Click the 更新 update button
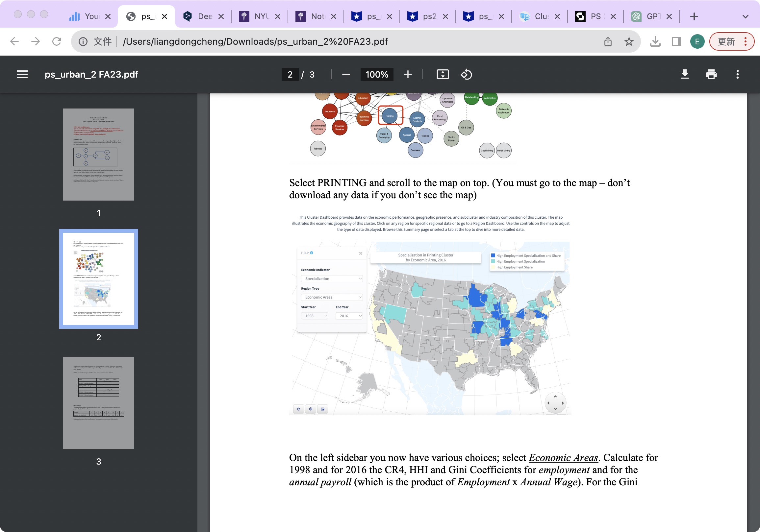This screenshot has width=760, height=532. click(731, 41)
